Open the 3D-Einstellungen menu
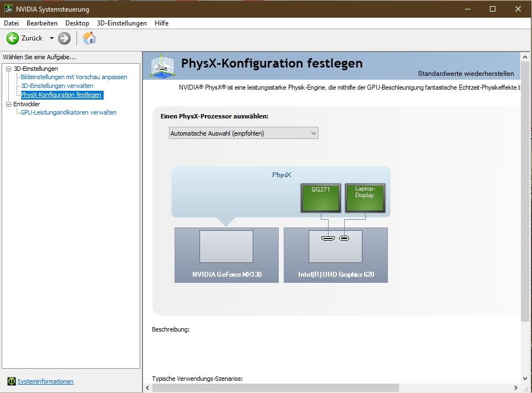The image size is (532, 393). click(122, 23)
